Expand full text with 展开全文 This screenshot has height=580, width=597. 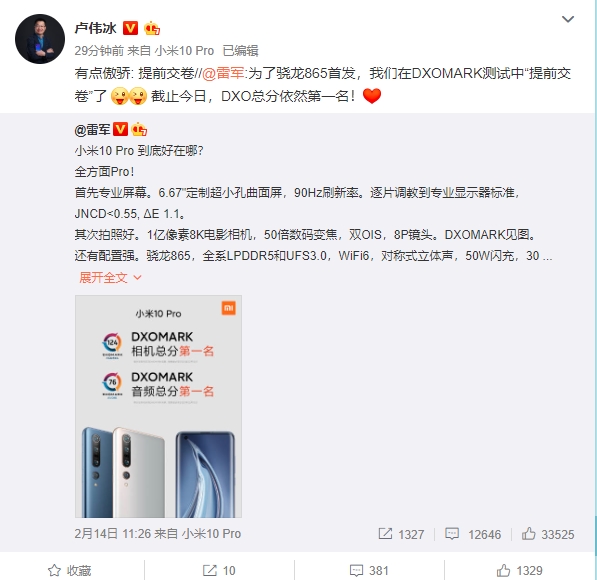[110, 278]
